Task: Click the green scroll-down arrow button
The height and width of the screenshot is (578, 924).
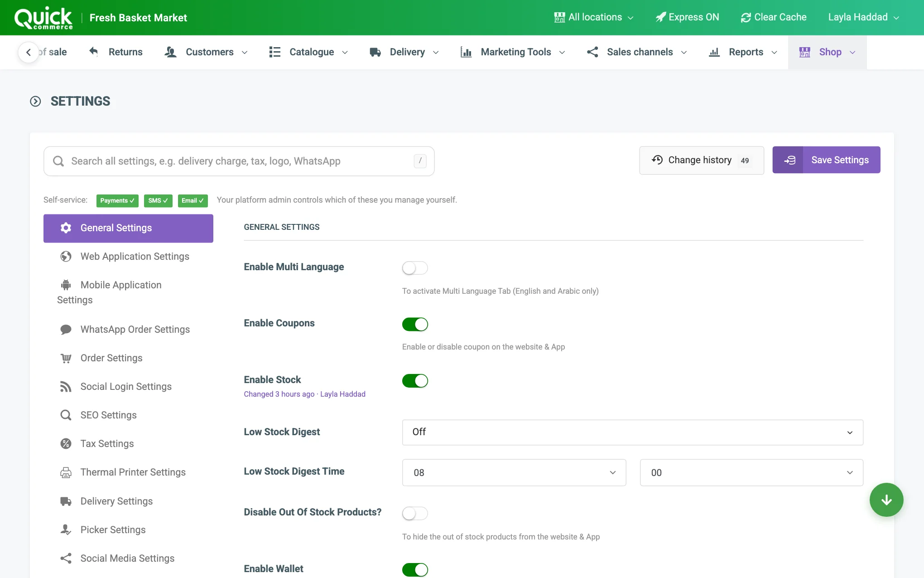Action: [x=886, y=500]
